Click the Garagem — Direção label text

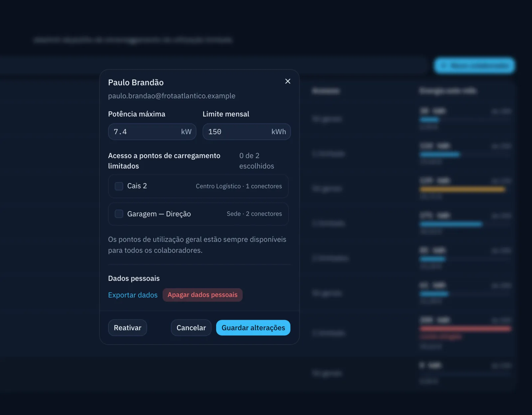tap(159, 214)
